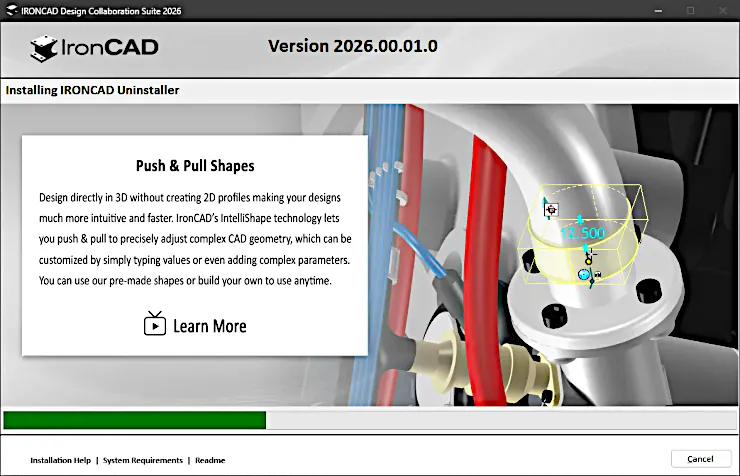Click the yellow handle dot on shape
This screenshot has width=740, height=476.
tap(589, 260)
